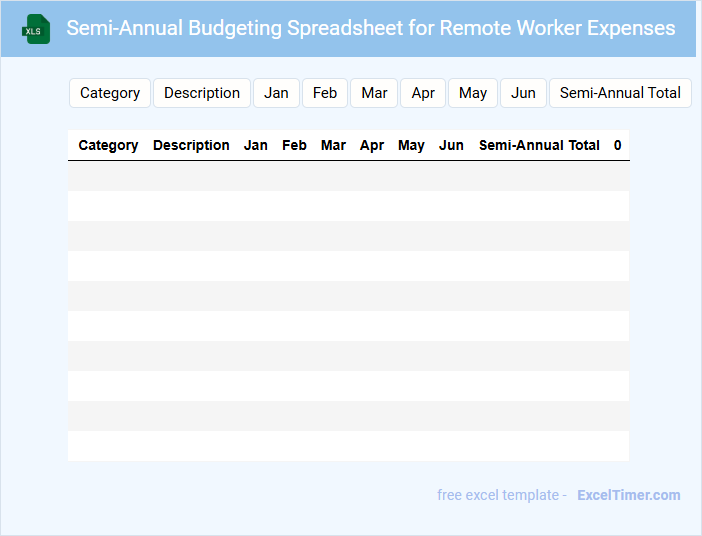Screen dimensions: 702x536
Task: Click the May column header in table
Action: (411, 145)
